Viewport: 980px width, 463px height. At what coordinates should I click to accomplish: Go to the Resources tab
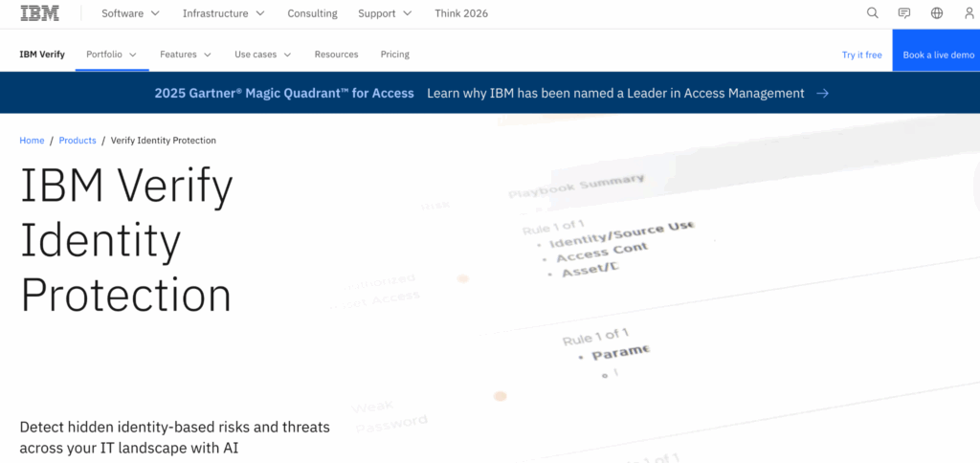click(x=336, y=55)
